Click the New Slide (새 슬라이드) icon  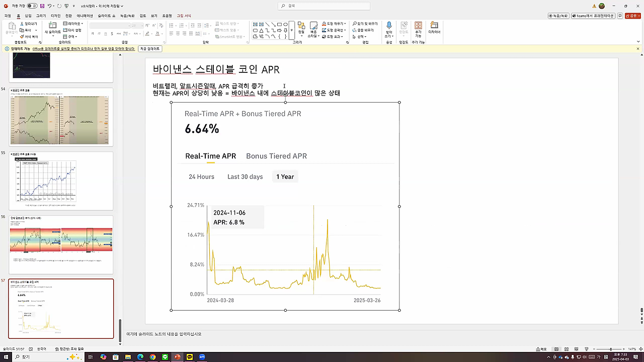(x=52, y=25)
